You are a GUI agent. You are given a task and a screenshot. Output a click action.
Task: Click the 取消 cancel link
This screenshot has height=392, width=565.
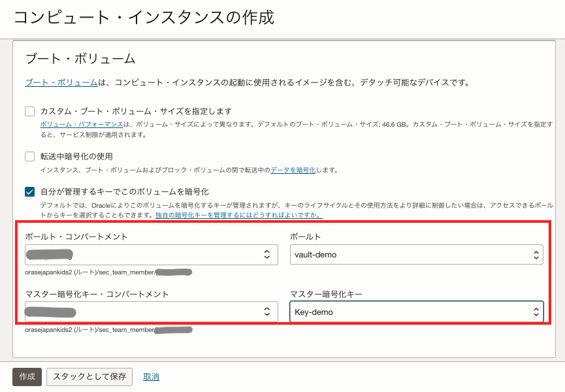[152, 377]
